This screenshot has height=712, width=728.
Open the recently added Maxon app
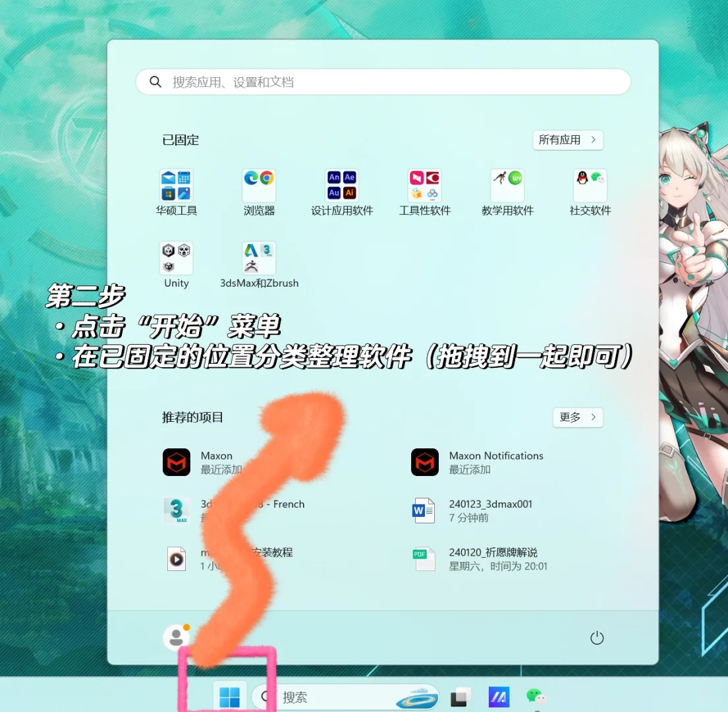(217, 461)
